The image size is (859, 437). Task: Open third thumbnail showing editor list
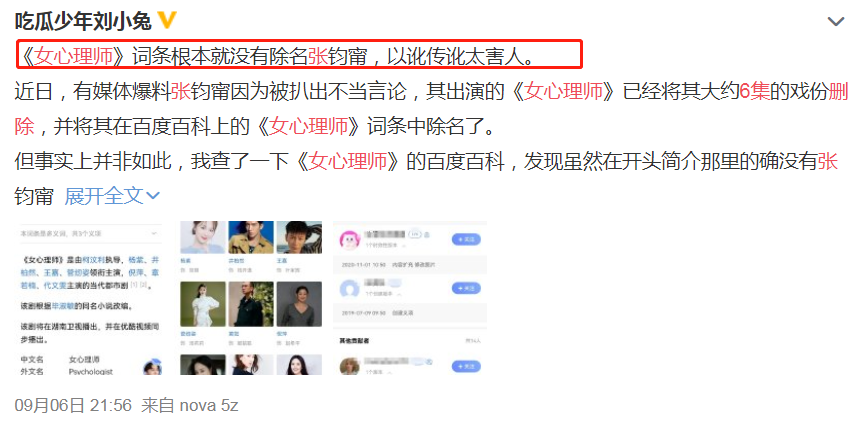coord(410,298)
